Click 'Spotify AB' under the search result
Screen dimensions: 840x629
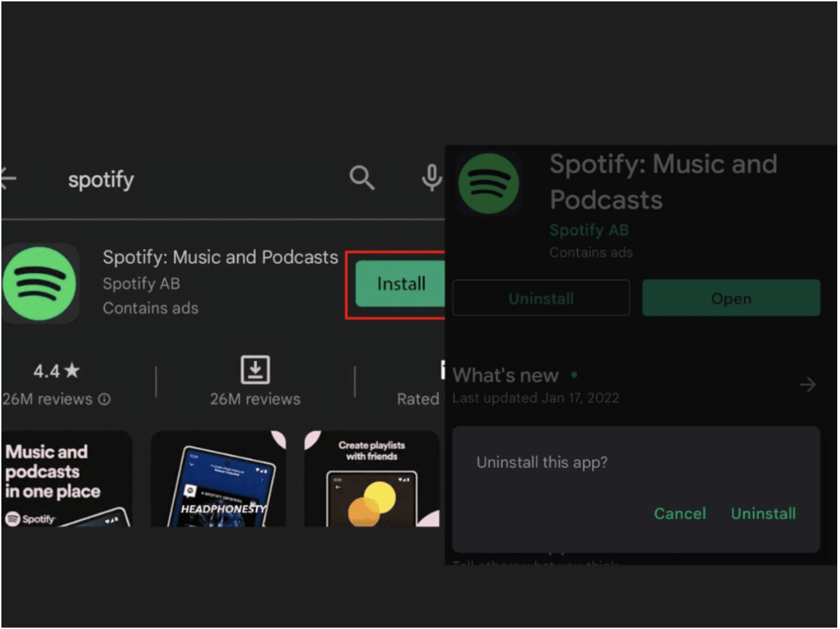141,283
